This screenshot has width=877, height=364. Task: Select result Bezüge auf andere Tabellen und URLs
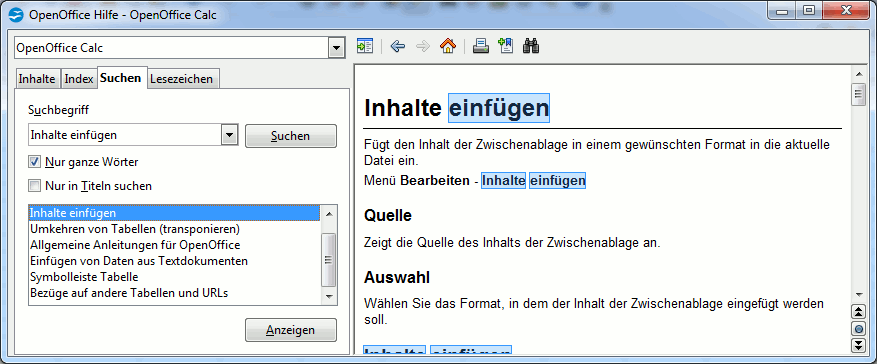[175, 292]
